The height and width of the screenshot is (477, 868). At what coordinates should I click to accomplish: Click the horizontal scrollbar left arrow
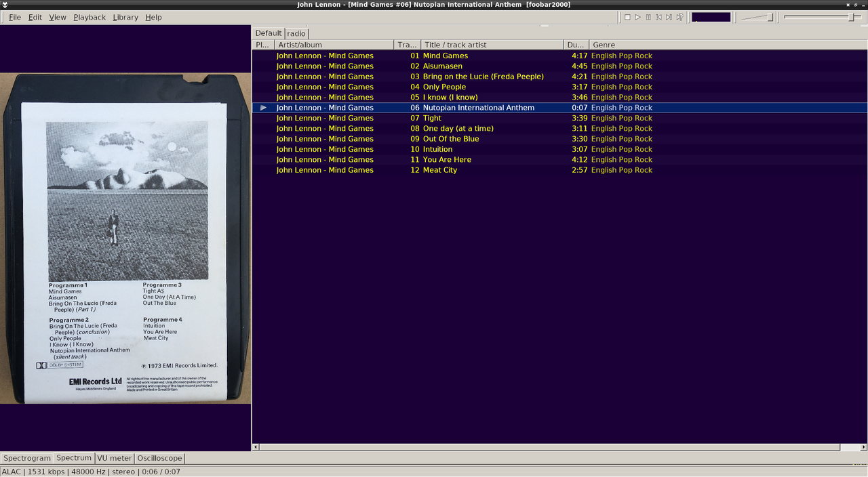click(256, 447)
